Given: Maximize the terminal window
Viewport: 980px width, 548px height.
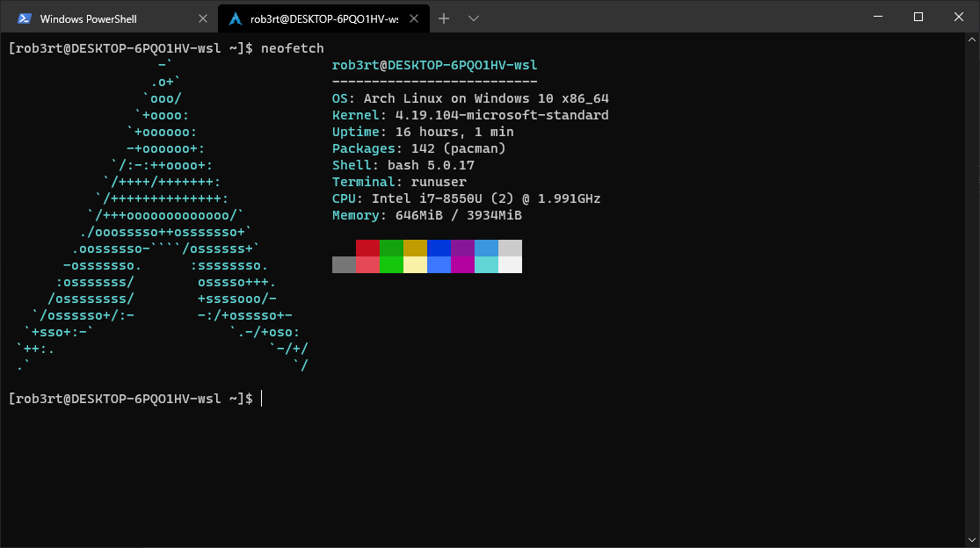Looking at the screenshot, I should [918, 17].
